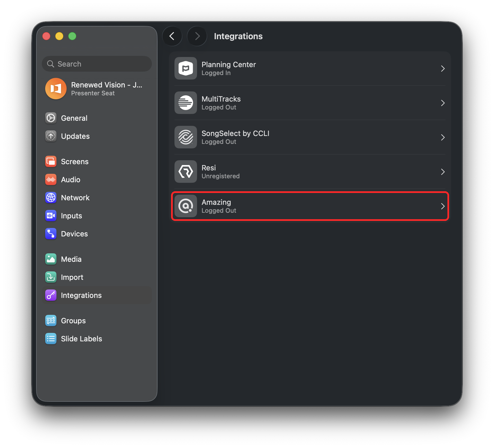494x448 pixels.
Task: Open the Groups sidebar icon
Action: [x=51, y=320]
